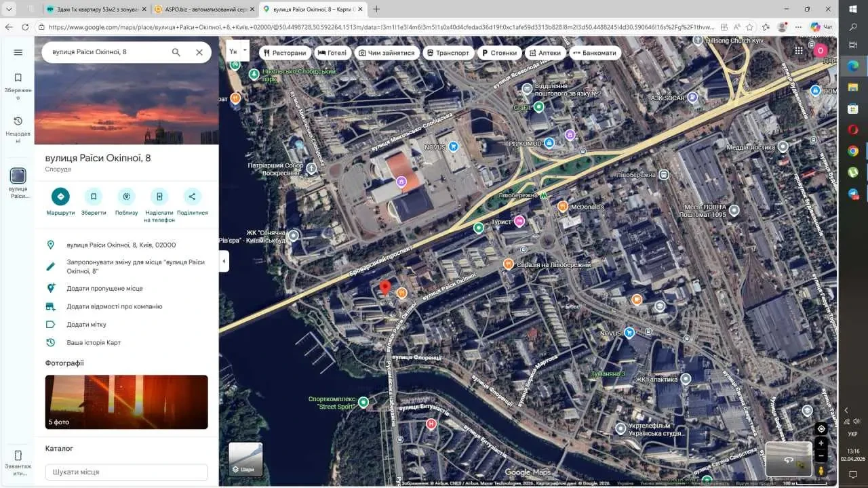The width and height of the screenshot is (868, 488).
Task: Click the Зберегти bookmark icon
Action: pyautogui.click(x=94, y=197)
